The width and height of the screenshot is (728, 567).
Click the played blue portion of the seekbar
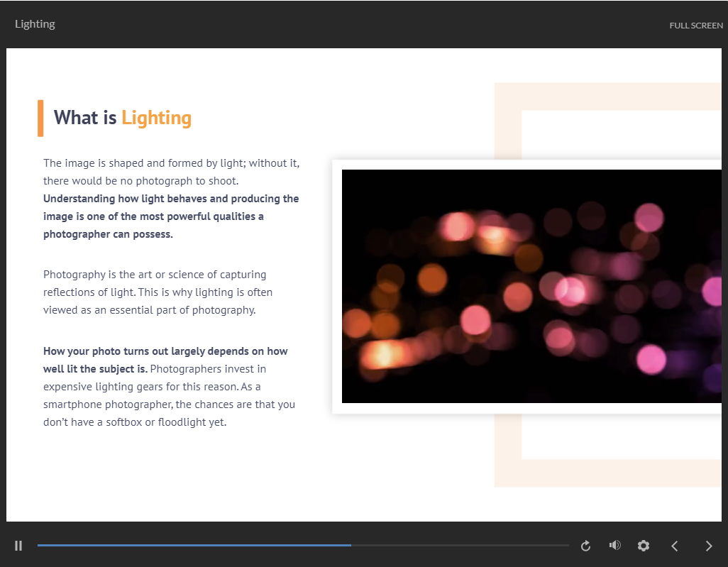point(192,545)
